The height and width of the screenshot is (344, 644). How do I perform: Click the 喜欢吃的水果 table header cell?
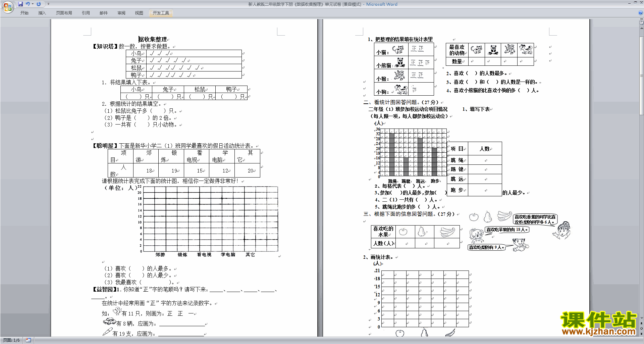click(383, 232)
